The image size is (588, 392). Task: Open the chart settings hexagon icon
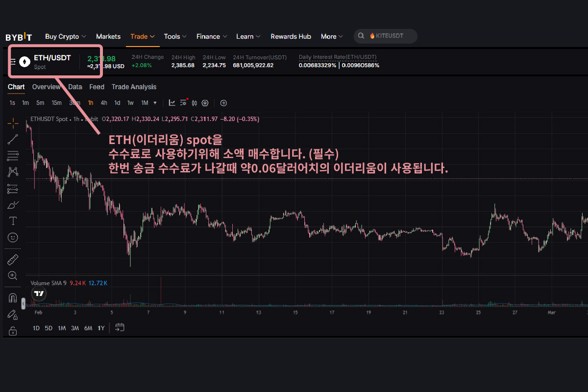205,103
